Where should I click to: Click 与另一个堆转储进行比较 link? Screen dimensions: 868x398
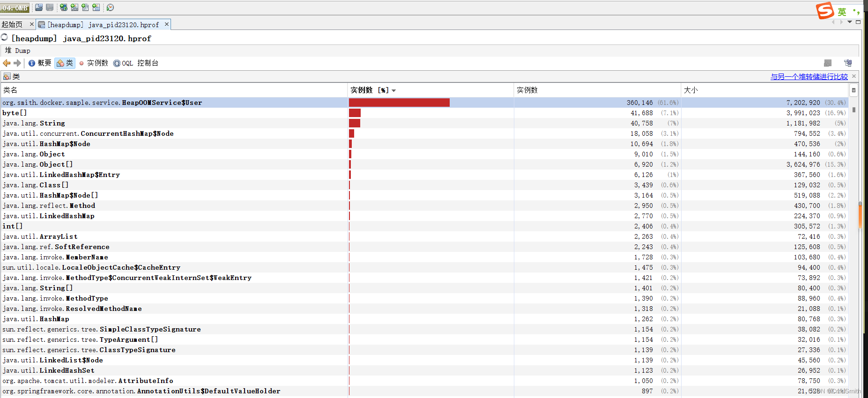[809, 77]
